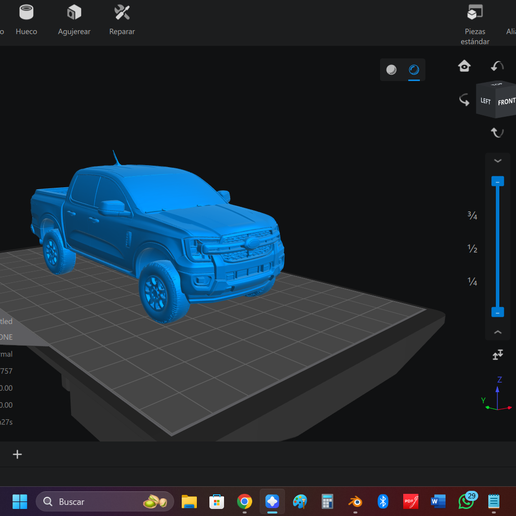Rotate view using bottom curved arrow
The height and width of the screenshot is (516, 516).
pos(497,133)
